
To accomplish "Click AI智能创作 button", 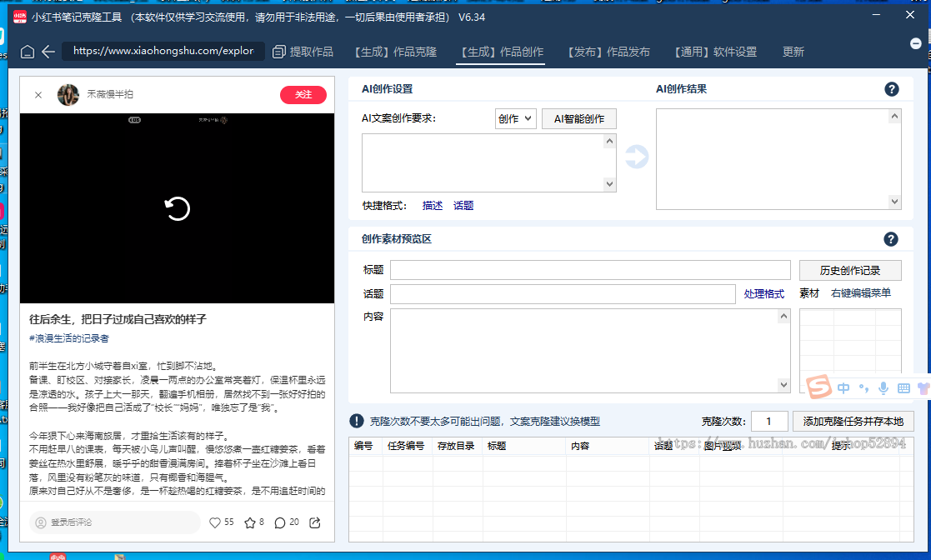I will [579, 119].
